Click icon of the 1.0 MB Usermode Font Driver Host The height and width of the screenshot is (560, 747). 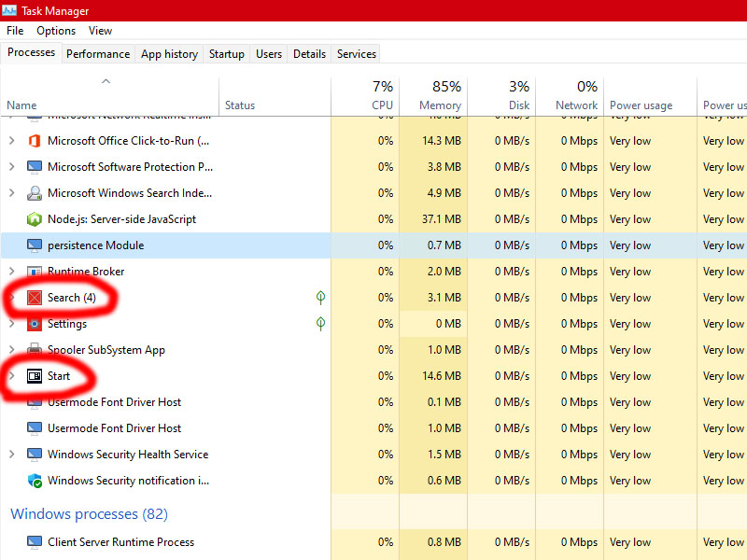(35, 428)
